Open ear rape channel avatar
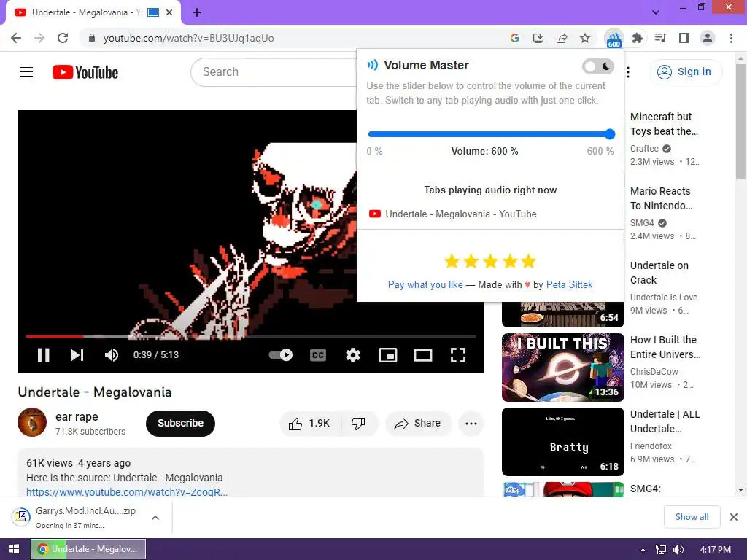This screenshot has height=560, width=747. pyautogui.click(x=32, y=422)
